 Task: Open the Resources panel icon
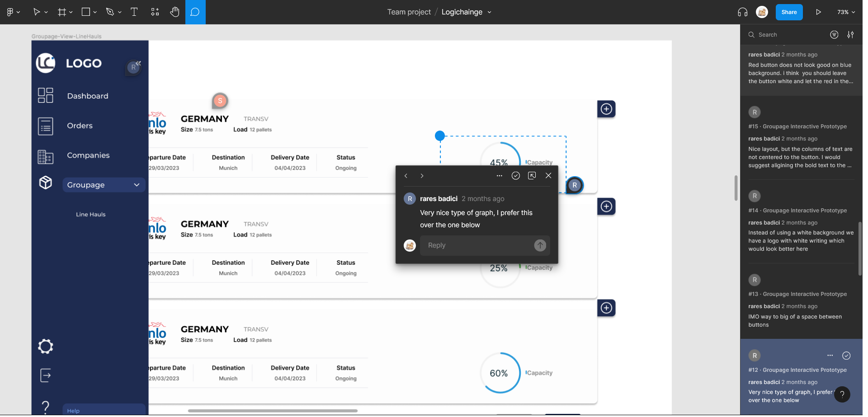pyautogui.click(x=155, y=12)
